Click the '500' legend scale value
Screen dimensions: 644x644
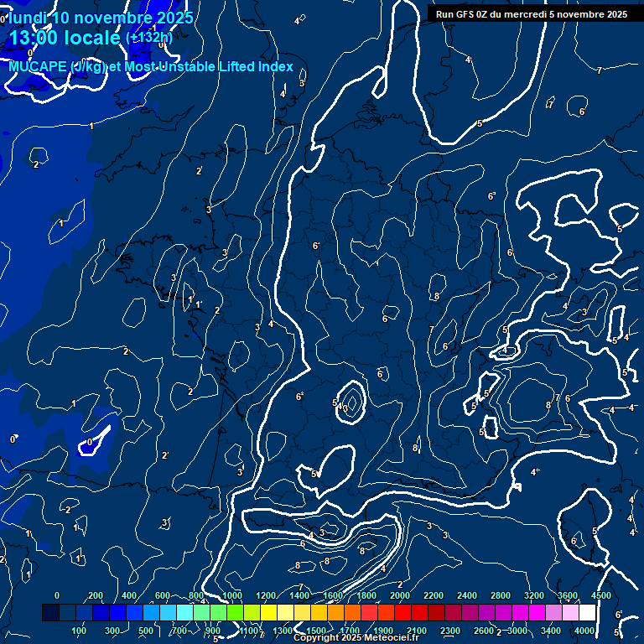coord(146,631)
